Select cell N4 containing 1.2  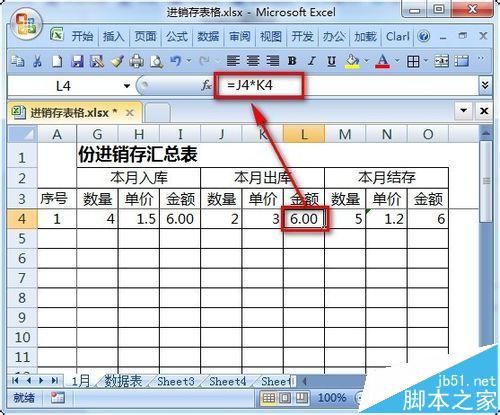(386, 219)
